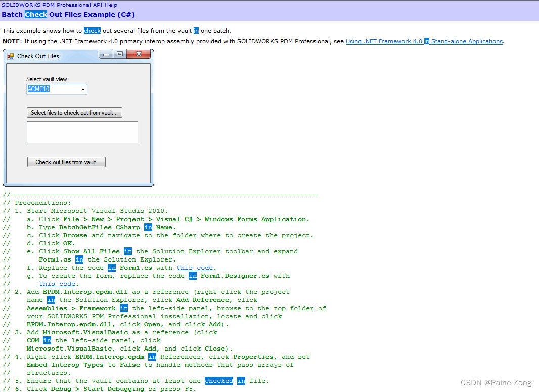The height and width of the screenshot is (392, 539).
Task: Click the Batch Check Out Files heading
Action: pyautogui.click(x=68, y=14)
